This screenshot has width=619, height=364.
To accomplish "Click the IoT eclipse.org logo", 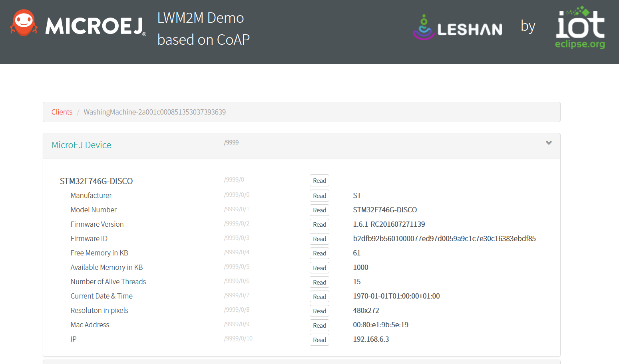I will tap(580, 27).
